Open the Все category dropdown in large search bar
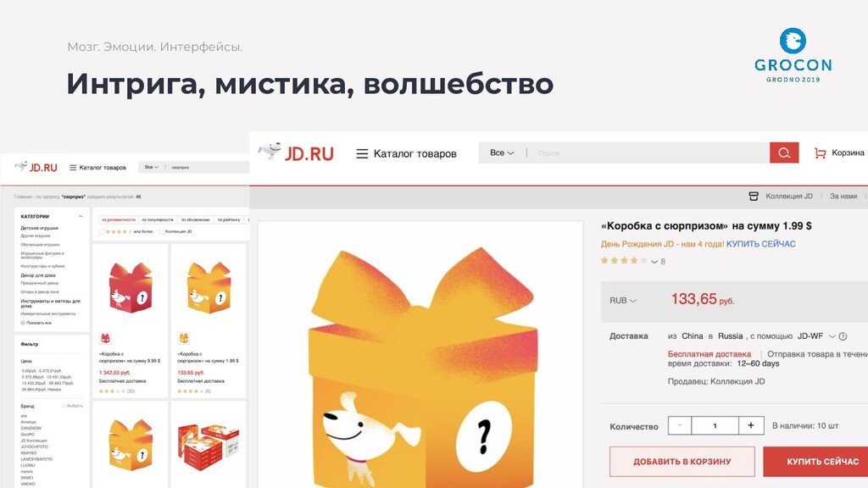Image resolution: width=868 pixels, height=488 pixels. (502, 152)
